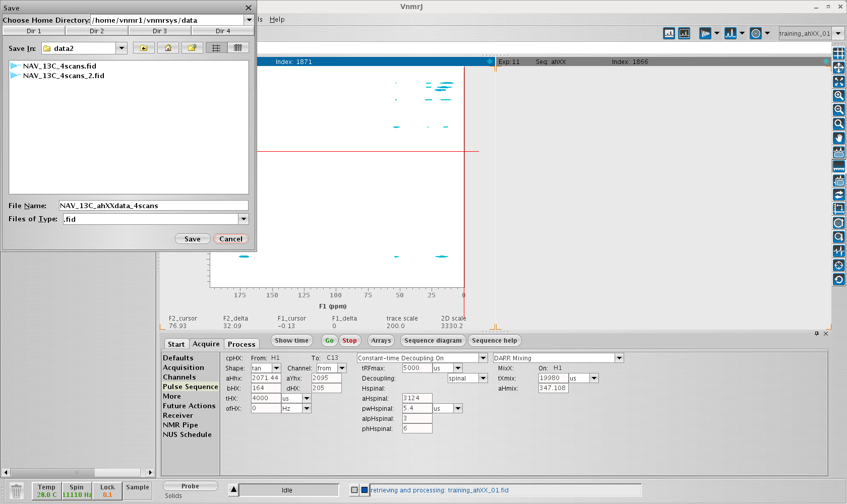
Task: Toggle the empty square box beside status message
Action: click(354, 490)
